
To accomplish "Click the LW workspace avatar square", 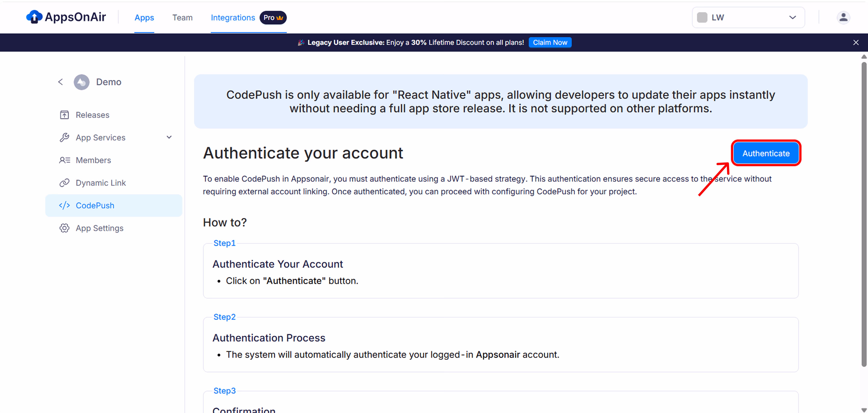I will (702, 18).
